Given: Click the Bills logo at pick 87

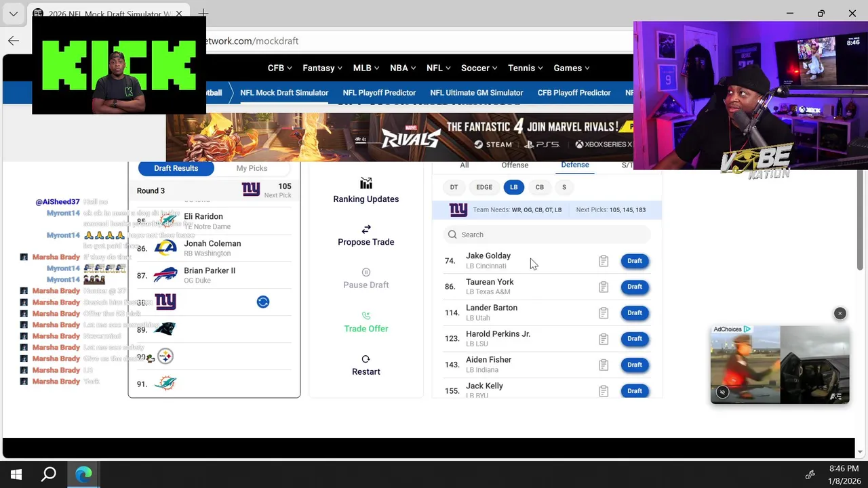Looking at the screenshot, I should point(165,275).
